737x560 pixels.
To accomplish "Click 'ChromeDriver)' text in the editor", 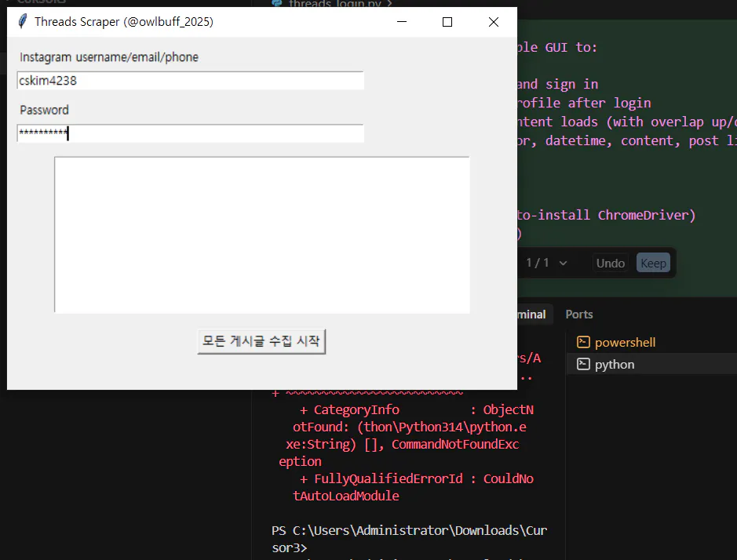I will click(x=646, y=215).
